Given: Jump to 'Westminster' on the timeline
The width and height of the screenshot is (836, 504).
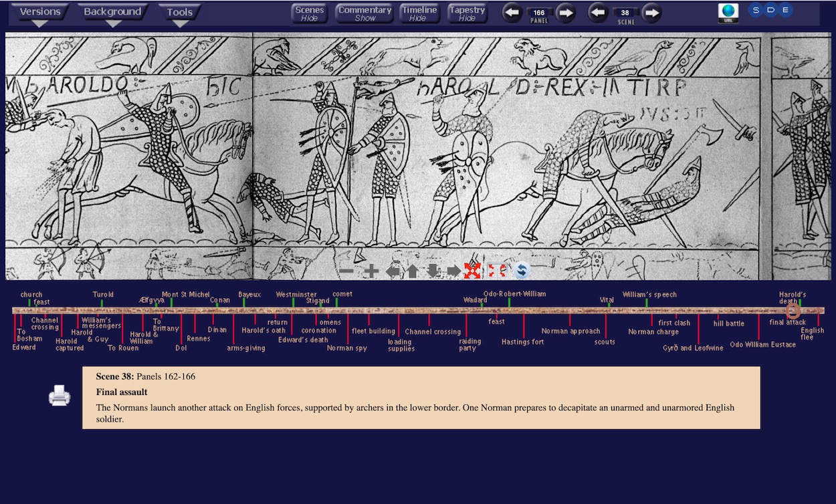Looking at the screenshot, I should (x=296, y=295).
